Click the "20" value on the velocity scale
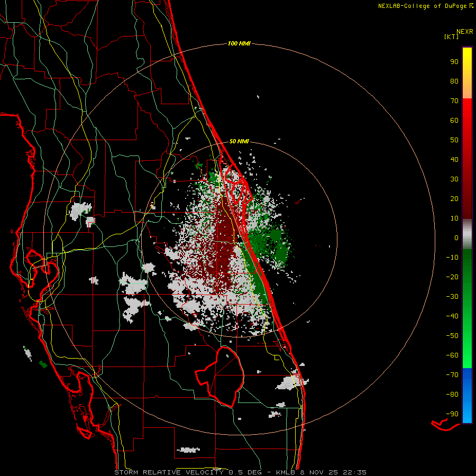Screen dimensions: 476x476 pos(454,199)
